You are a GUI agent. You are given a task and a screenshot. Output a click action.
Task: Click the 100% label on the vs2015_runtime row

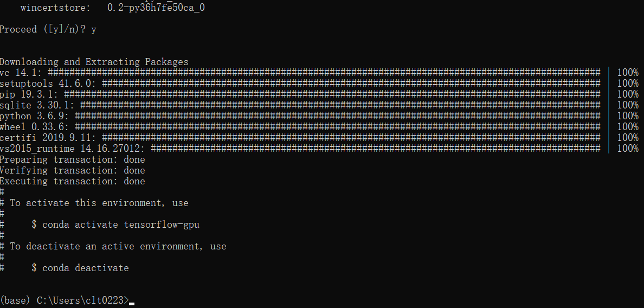point(627,149)
